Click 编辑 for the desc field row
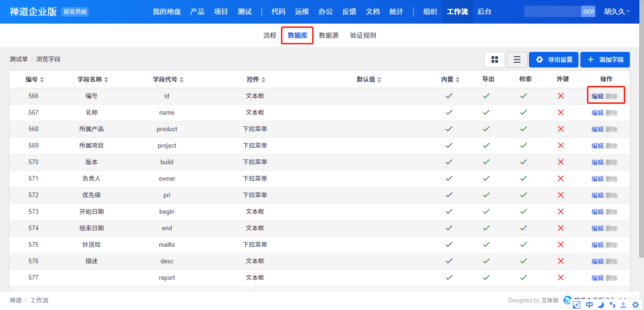This screenshot has width=644, height=310. tap(597, 261)
